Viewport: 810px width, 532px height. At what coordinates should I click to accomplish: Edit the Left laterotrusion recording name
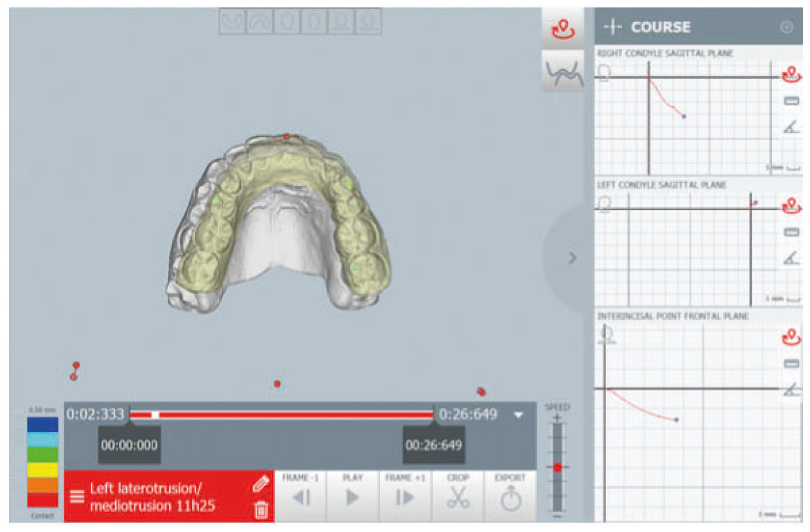261,484
